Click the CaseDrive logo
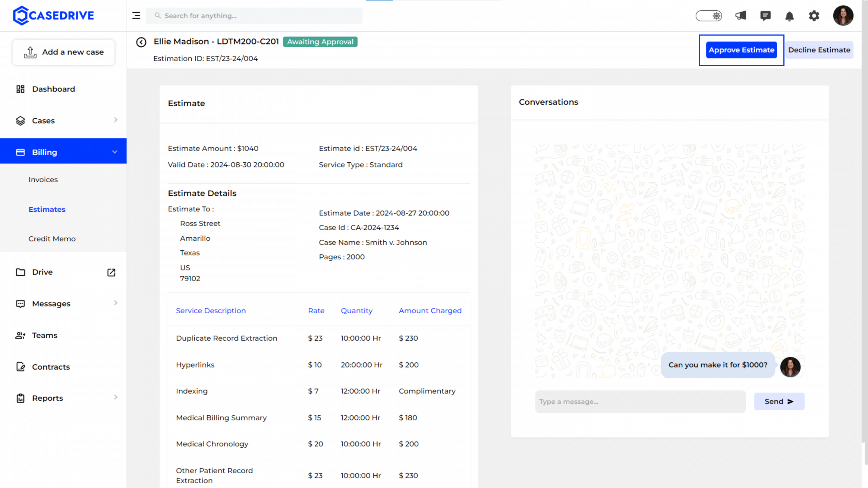 tap(54, 15)
